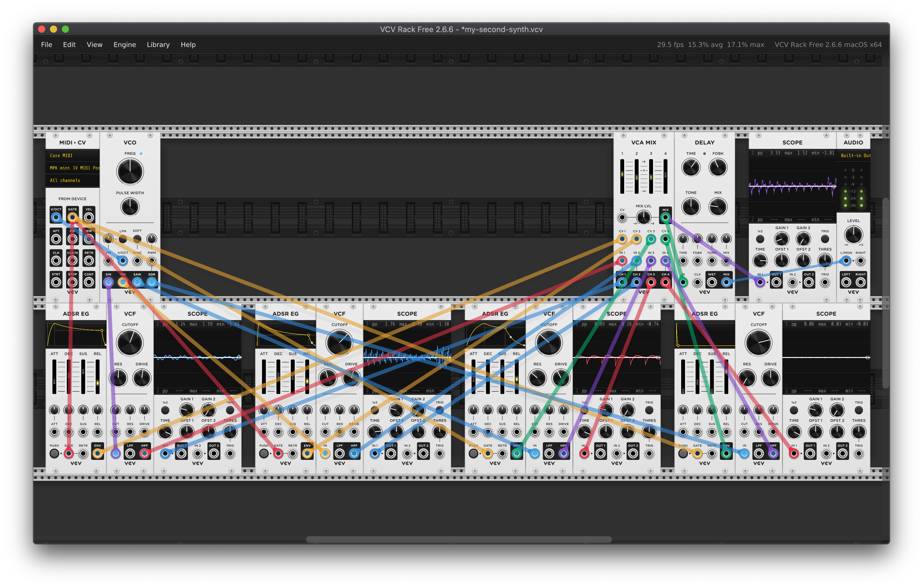The height and width of the screenshot is (588, 923).
Task: Toggle the LFM switch on the VCO
Action: point(123,239)
